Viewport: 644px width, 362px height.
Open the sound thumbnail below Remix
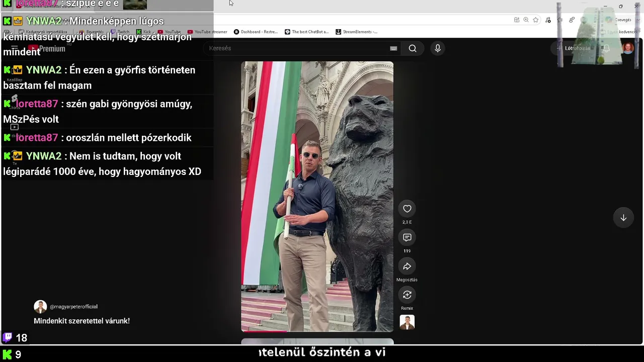click(x=407, y=322)
